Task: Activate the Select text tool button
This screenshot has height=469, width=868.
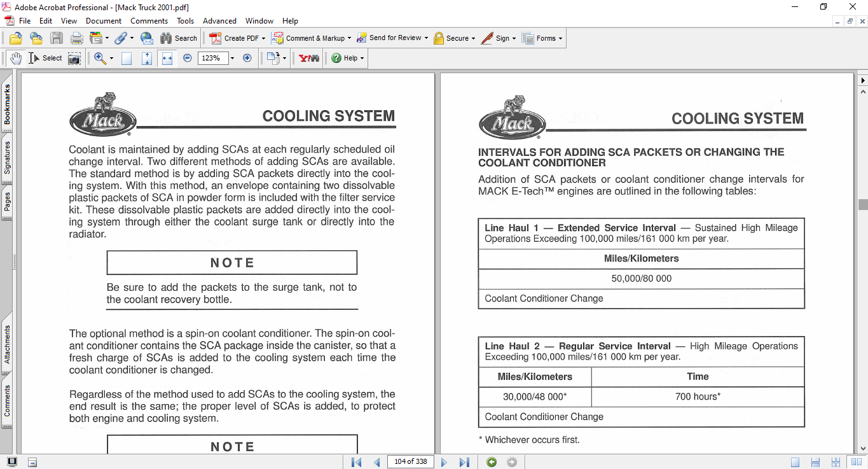Action: pyautogui.click(x=46, y=58)
